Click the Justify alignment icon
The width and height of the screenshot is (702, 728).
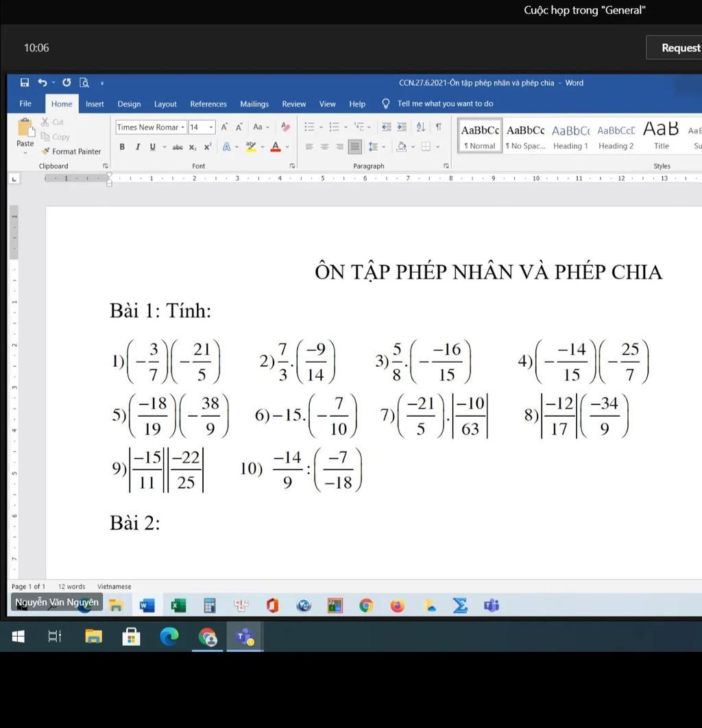[355, 147]
